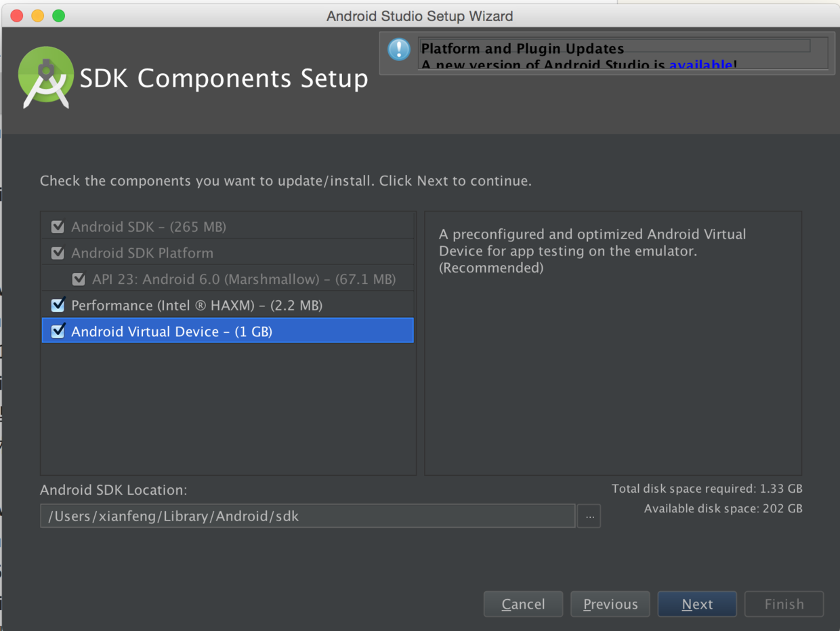Go back with the Previous button
Screen dimensions: 840x631
[610, 604]
